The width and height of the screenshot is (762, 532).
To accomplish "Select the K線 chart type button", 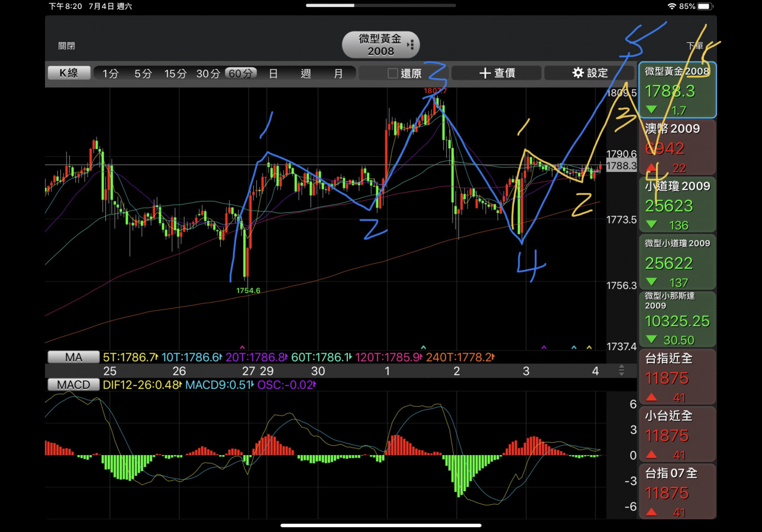I will pyautogui.click(x=69, y=73).
